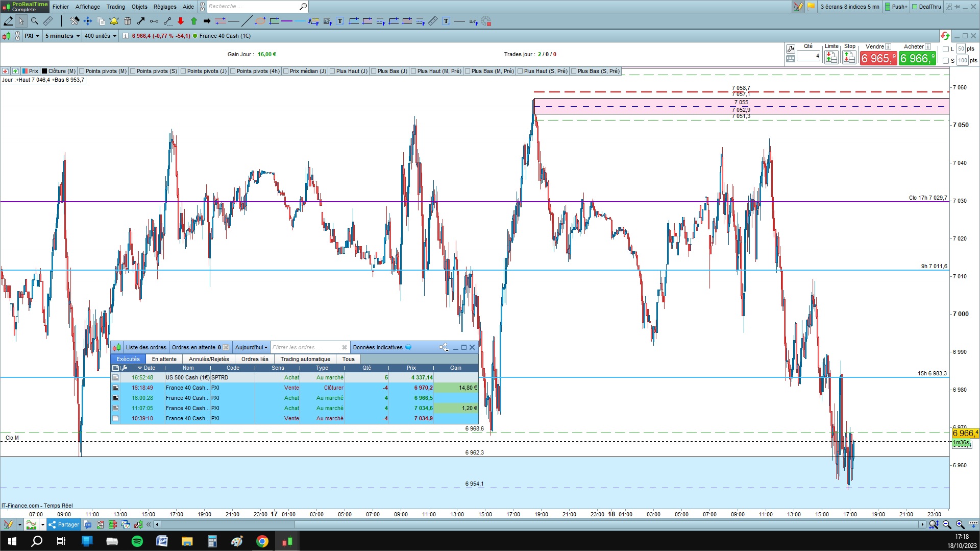980x551 pixels.
Task: Open order list settings wrench icon
Action: (124, 368)
